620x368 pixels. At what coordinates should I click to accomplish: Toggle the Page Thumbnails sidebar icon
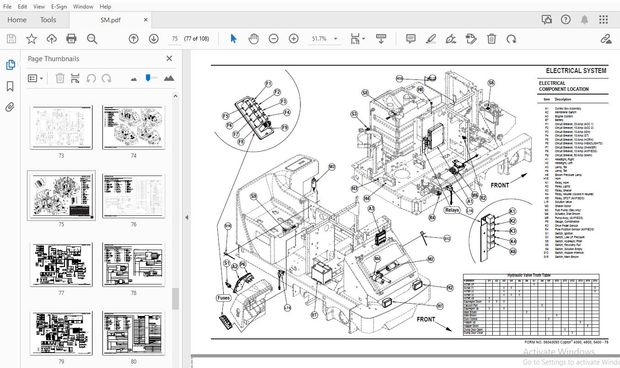(x=10, y=65)
